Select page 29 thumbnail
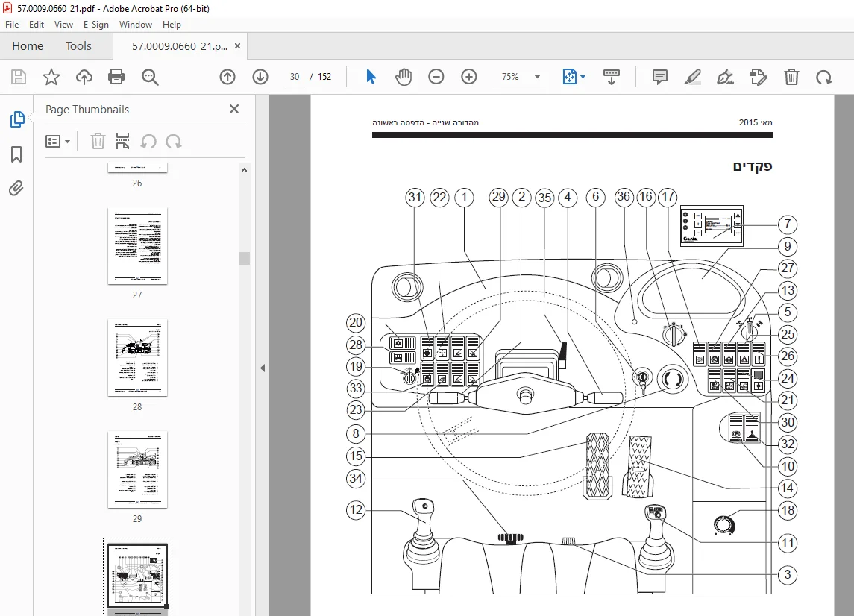The image size is (854, 616). pos(137,470)
